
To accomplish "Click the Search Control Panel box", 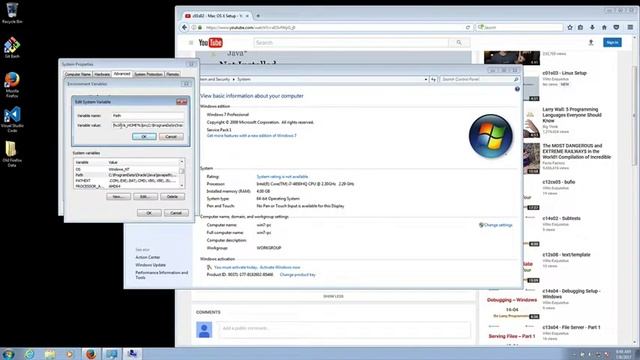I will [480, 79].
